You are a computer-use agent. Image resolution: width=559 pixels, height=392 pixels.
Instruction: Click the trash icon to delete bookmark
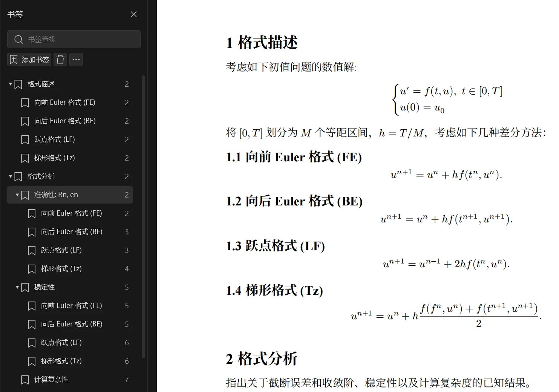click(x=60, y=60)
